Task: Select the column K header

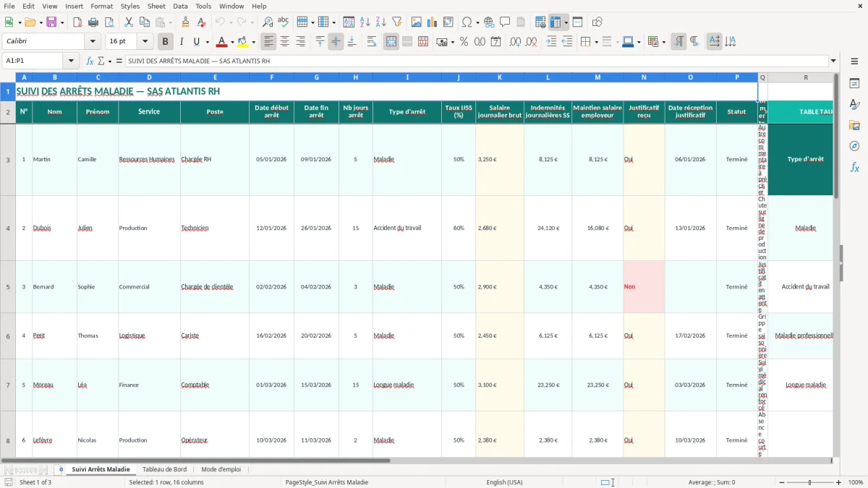Action: point(500,77)
